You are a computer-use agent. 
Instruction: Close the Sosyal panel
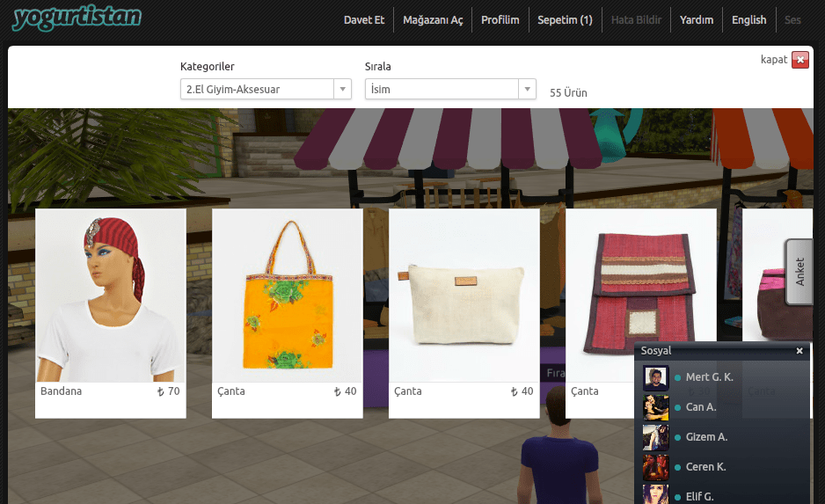coord(799,351)
